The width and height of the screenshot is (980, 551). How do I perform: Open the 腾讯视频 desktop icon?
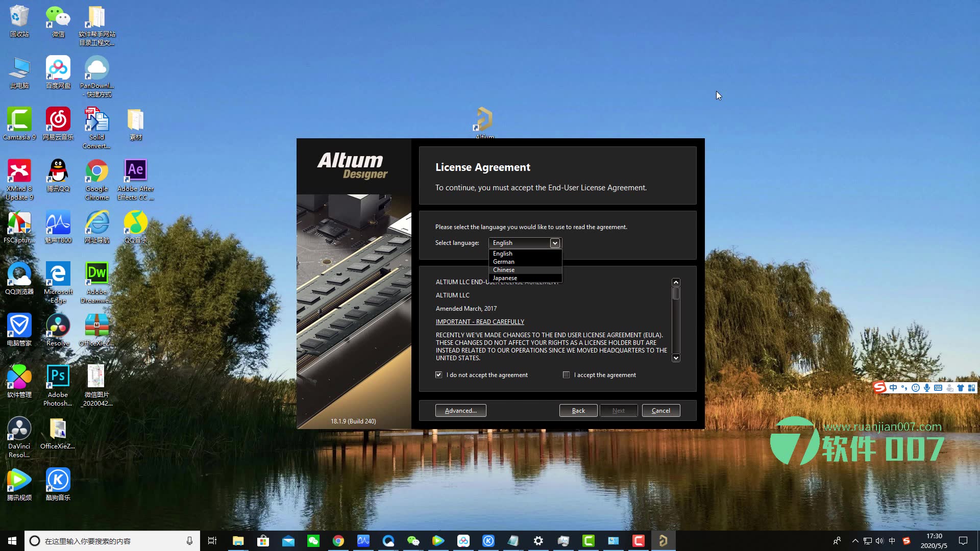[19, 485]
